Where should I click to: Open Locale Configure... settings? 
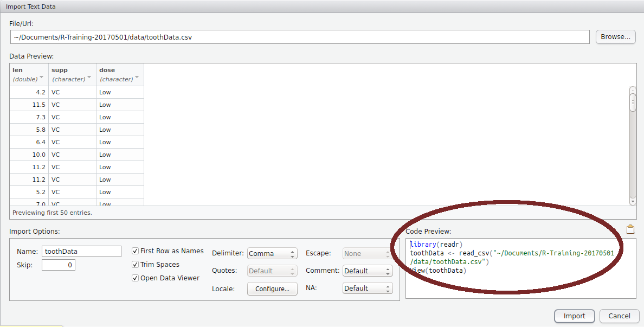coord(272,288)
